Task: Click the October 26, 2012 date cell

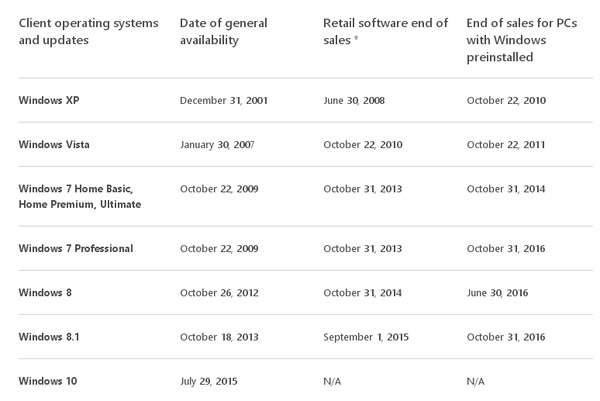Action: (x=219, y=293)
